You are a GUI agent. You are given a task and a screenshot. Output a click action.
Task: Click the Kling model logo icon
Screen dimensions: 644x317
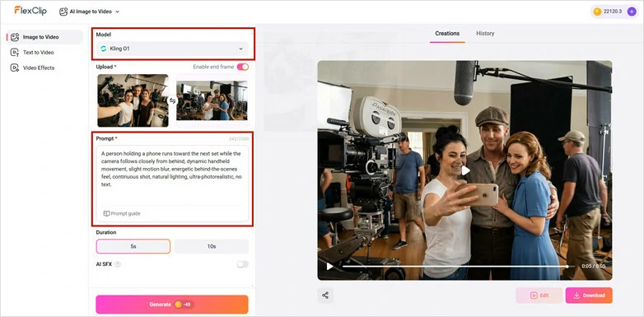pos(103,49)
